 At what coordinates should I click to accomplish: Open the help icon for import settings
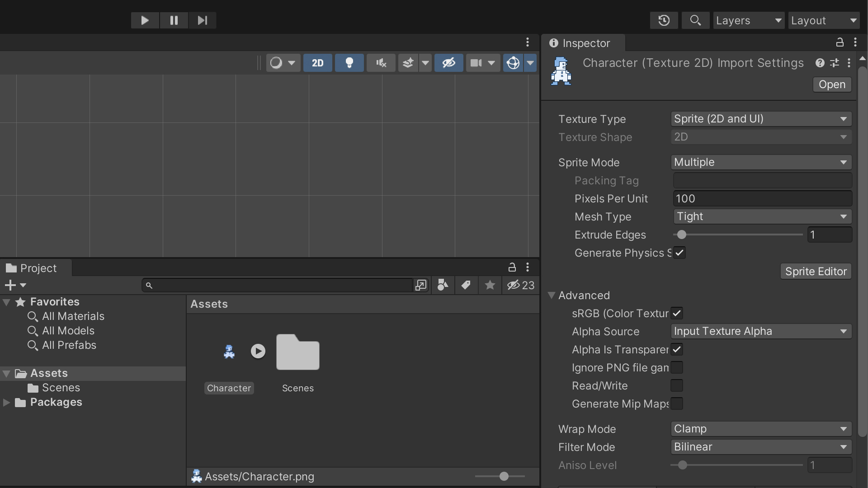(820, 63)
